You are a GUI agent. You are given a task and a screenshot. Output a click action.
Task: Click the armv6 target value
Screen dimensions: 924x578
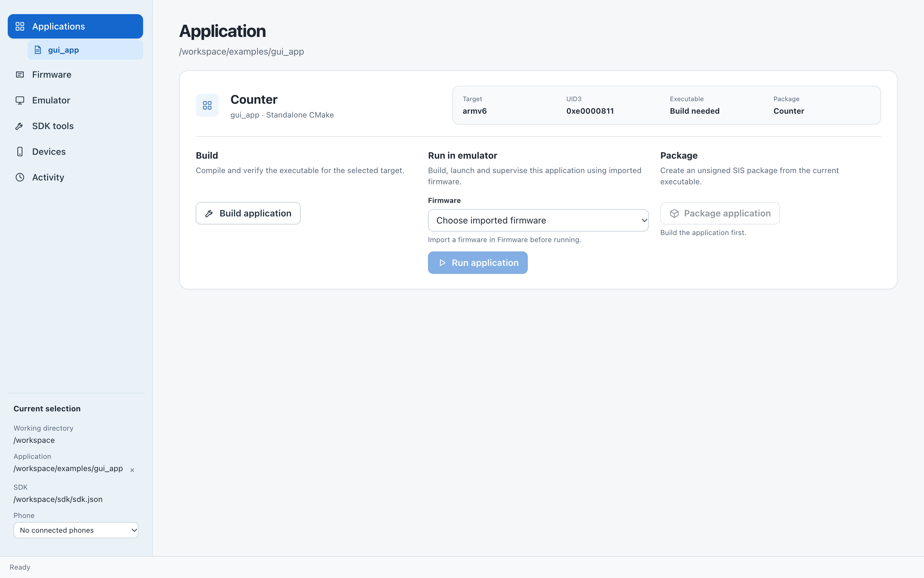coord(475,111)
